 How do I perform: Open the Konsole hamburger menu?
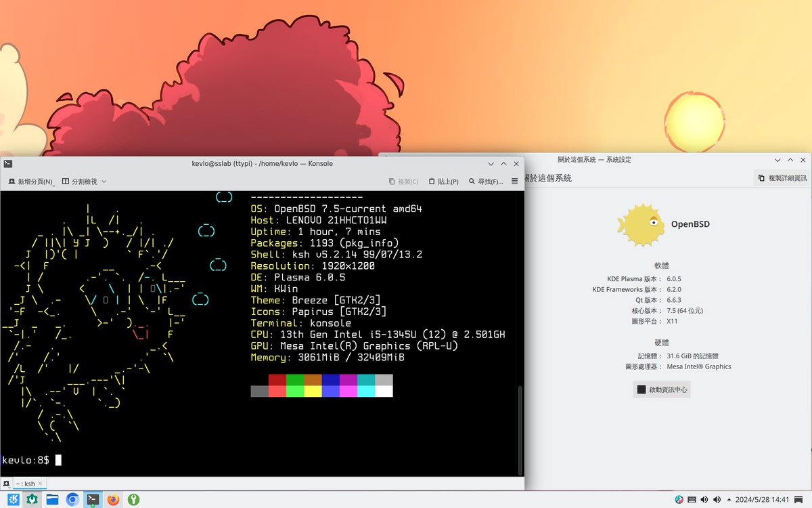click(x=514, y=182)
